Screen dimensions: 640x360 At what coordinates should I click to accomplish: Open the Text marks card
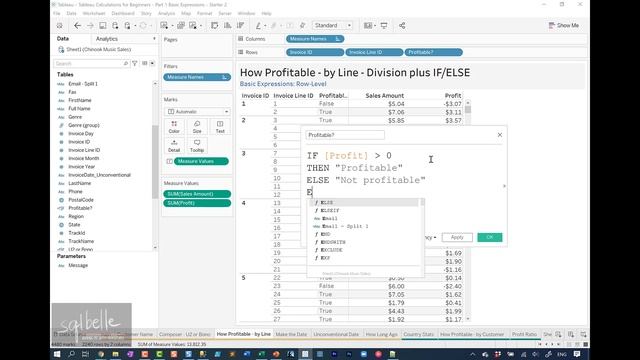click(220, 127)
